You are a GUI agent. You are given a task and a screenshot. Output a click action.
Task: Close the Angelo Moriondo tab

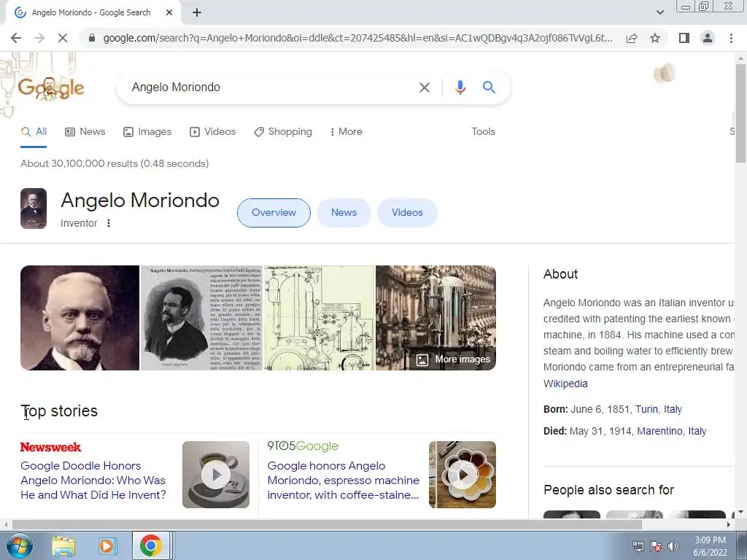[169, 13]
